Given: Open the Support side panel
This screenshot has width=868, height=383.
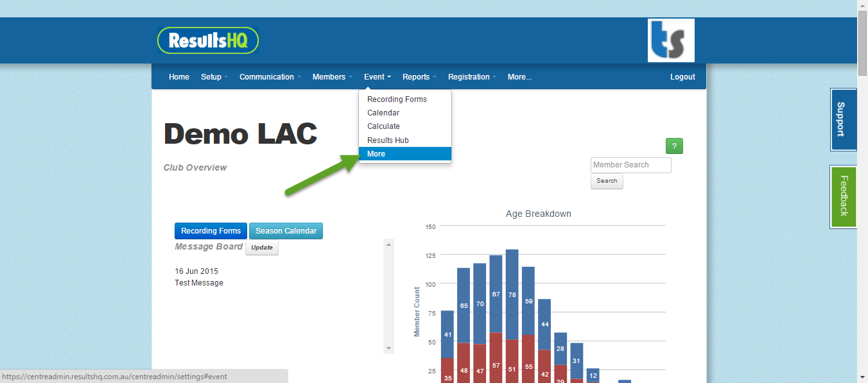Looking at the screenshot, I should point(843,119).
